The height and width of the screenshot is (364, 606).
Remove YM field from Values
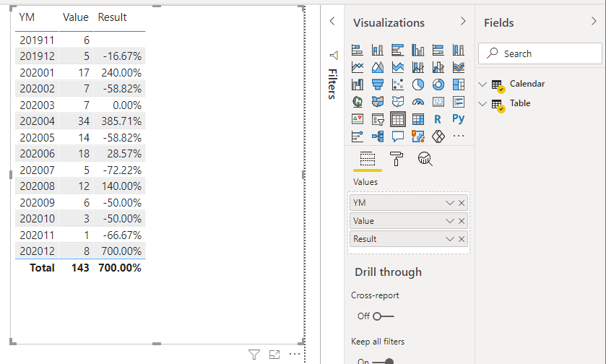(462, 203)
